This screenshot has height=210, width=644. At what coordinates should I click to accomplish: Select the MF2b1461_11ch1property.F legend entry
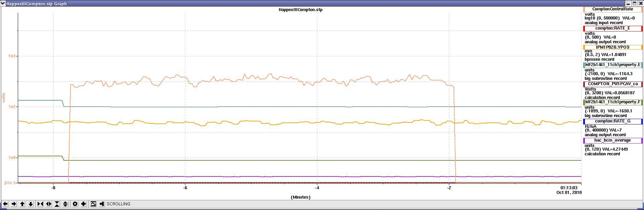click(x=613, y=102)
